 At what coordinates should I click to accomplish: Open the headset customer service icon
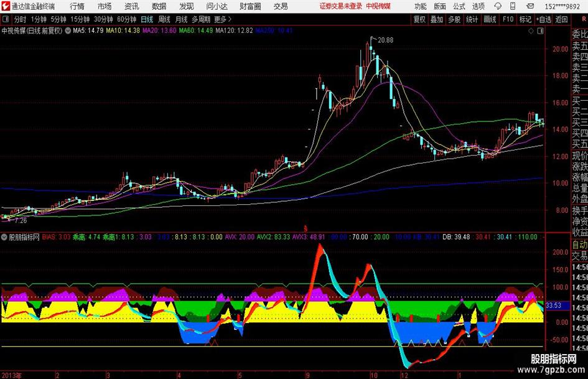point(498,6)
